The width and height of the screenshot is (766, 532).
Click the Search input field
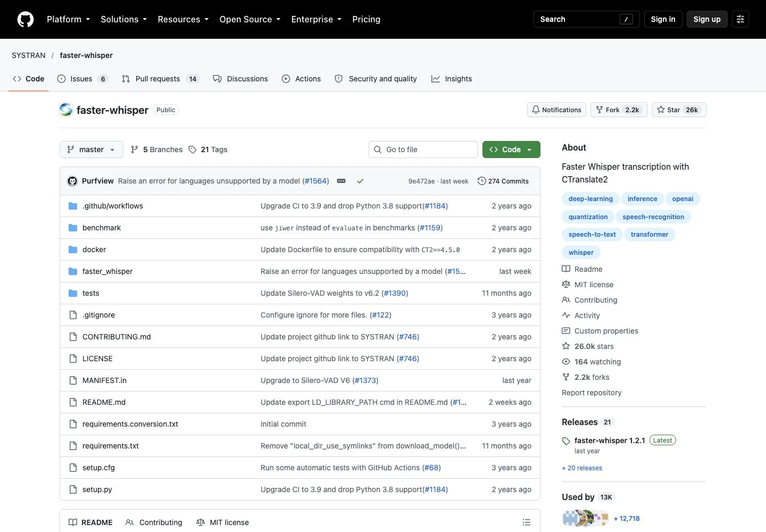click(586, 19)
